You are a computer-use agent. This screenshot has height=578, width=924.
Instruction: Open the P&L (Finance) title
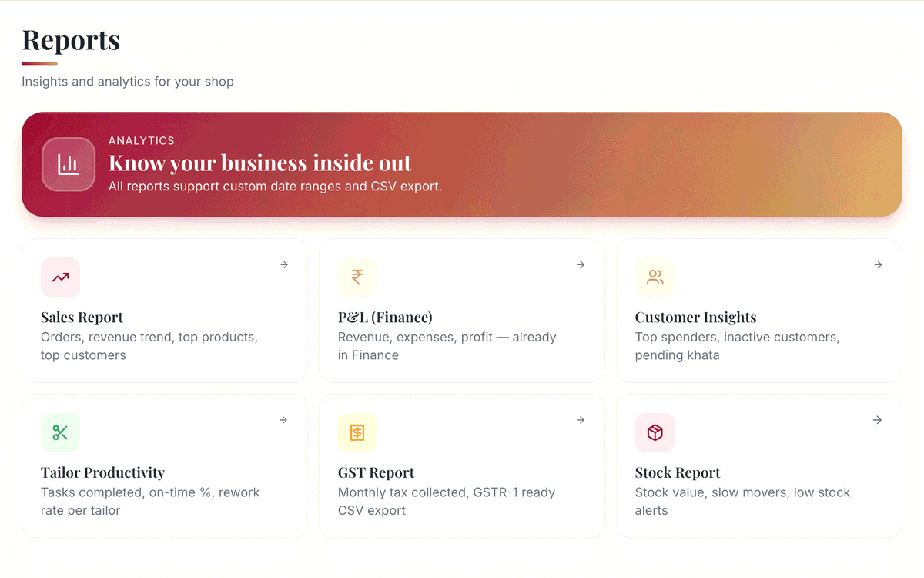[x=385, y=318]
